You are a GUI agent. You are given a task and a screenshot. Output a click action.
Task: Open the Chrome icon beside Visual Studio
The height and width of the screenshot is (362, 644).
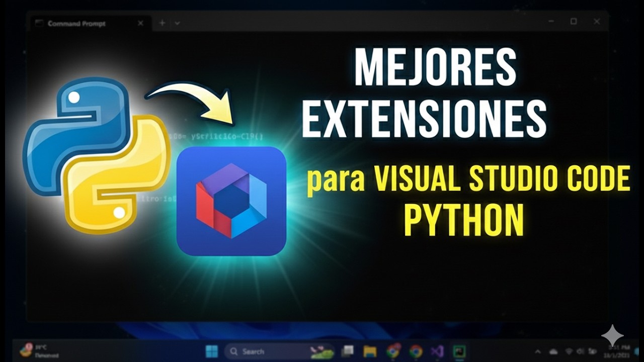click(416, 351)
